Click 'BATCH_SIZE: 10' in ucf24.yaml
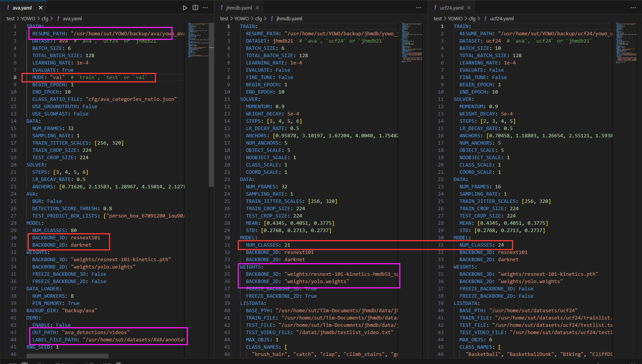This screenshot has width=642, height=364. [x=480, y=48]
